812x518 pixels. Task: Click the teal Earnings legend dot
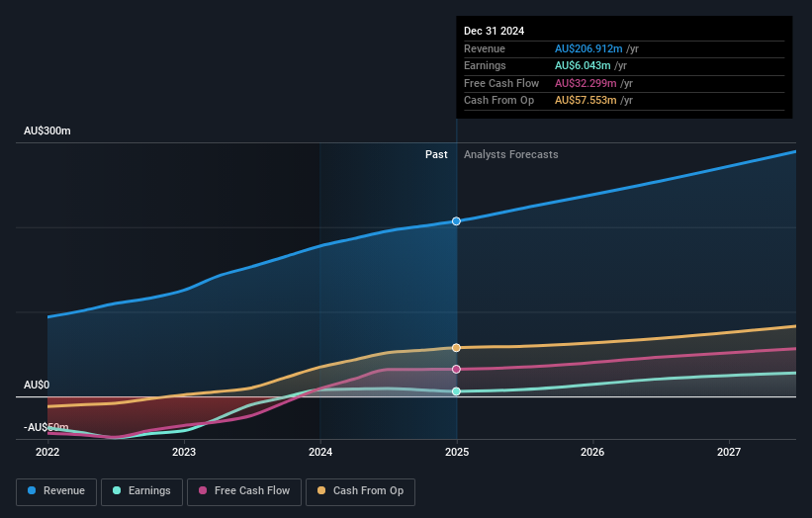(117, 490)
